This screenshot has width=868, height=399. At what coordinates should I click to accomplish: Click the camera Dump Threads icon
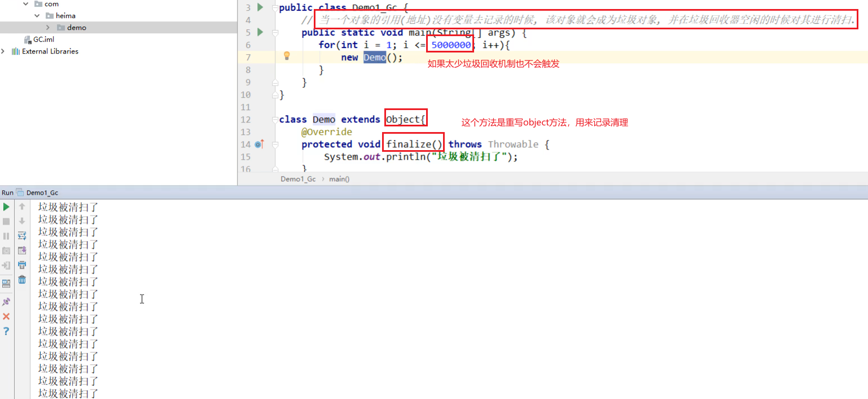[6, 251]
